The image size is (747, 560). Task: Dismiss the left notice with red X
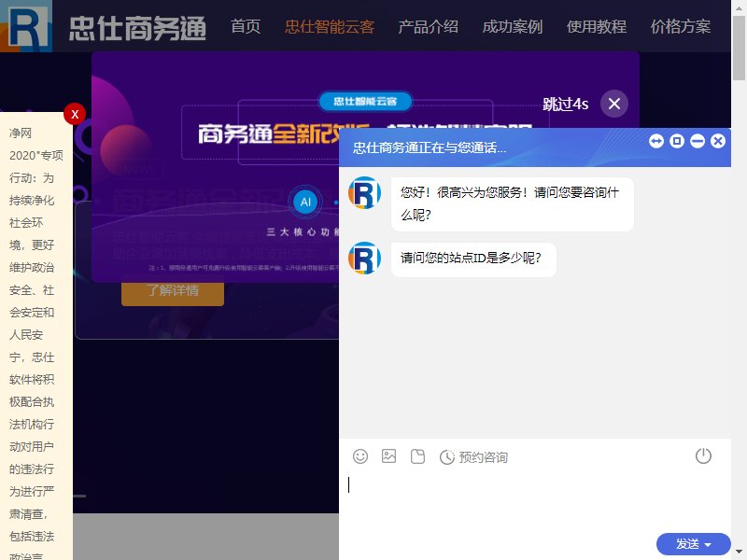(x=75, y=114)
